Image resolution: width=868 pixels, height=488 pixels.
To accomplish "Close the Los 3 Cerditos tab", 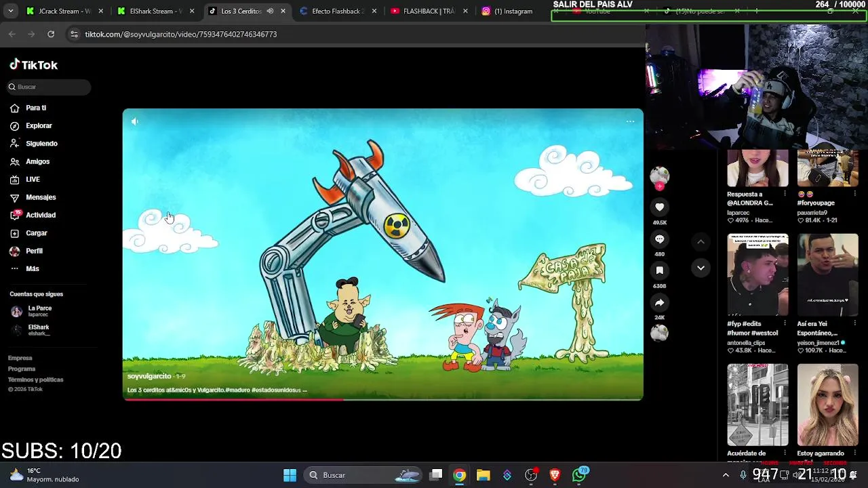I will click(283, 11).
